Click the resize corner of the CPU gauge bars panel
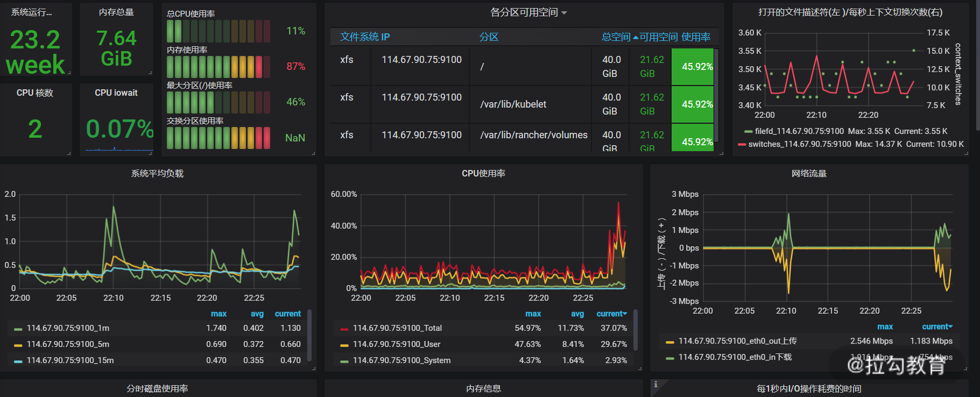980x397 pixels. point(314,154)
